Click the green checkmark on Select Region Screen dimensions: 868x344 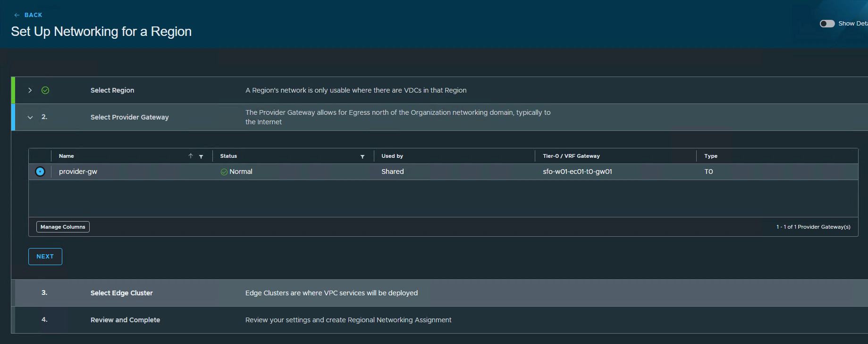click(x=45, y=90)
